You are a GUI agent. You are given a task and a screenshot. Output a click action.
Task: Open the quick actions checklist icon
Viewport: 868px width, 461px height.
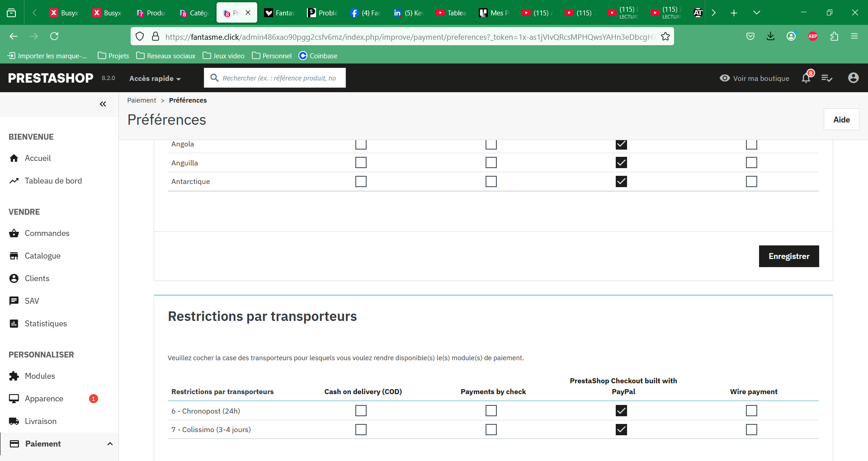pyautogui.click(x=827, y=78)
